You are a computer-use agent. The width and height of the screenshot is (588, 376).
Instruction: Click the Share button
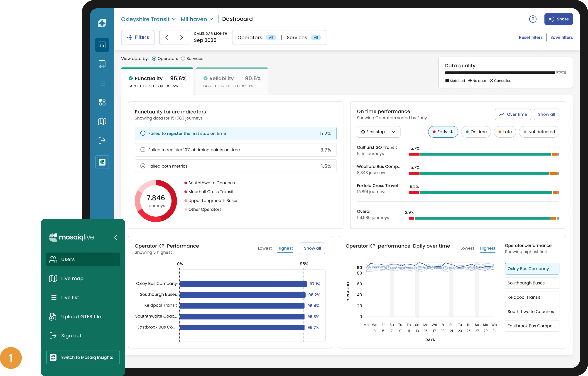pyautogui.click(x=558, y=19)
